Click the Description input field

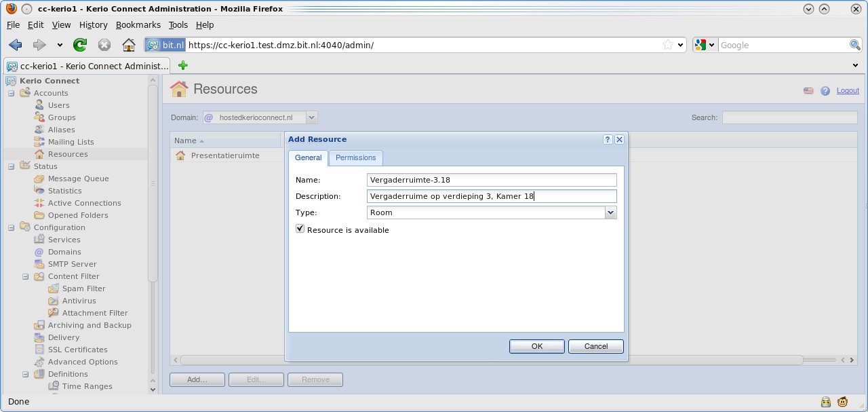pos(492,196)
